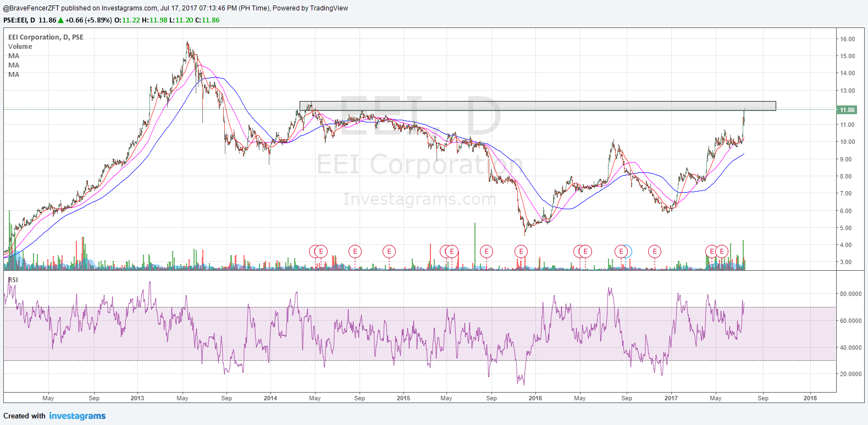Screen dimensions: 868x425
Task: Click the 13.00 price axis label
Action: [847, 91]
